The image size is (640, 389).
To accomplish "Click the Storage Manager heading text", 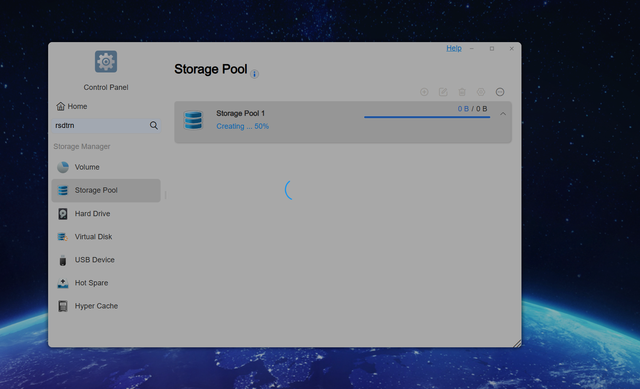I will [82, 147].
